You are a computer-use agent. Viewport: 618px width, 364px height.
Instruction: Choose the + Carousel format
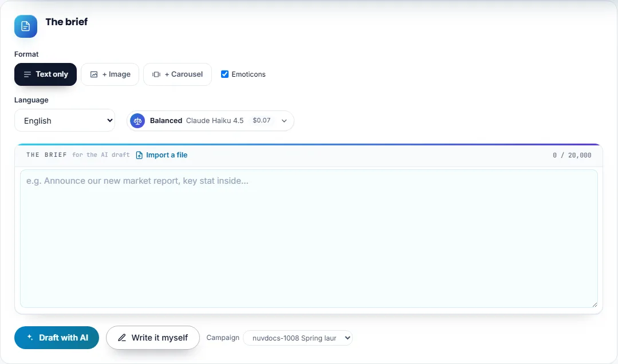point(178,74)
